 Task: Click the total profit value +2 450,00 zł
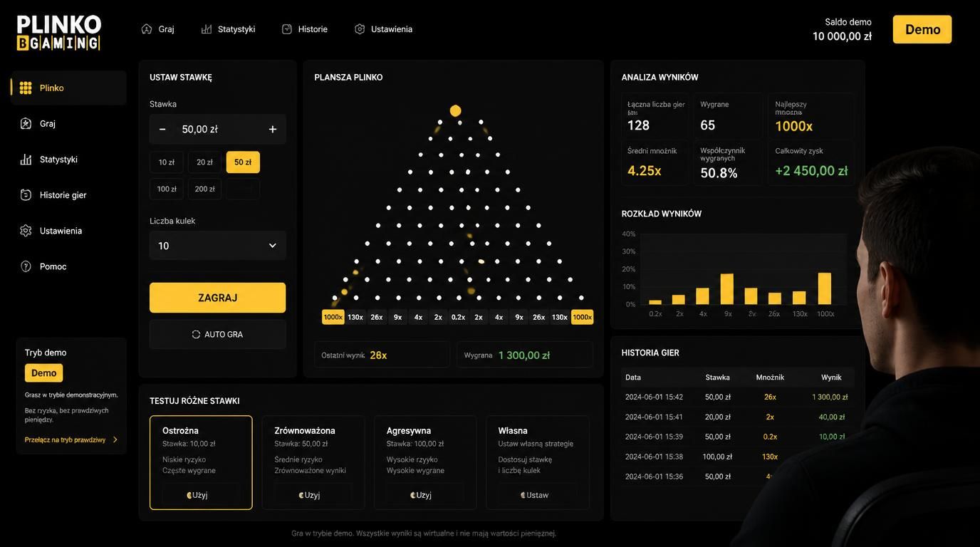[811, 171]
